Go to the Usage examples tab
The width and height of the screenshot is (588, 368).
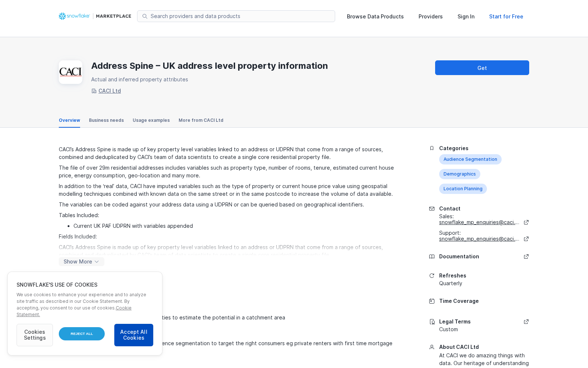(151, 120)
